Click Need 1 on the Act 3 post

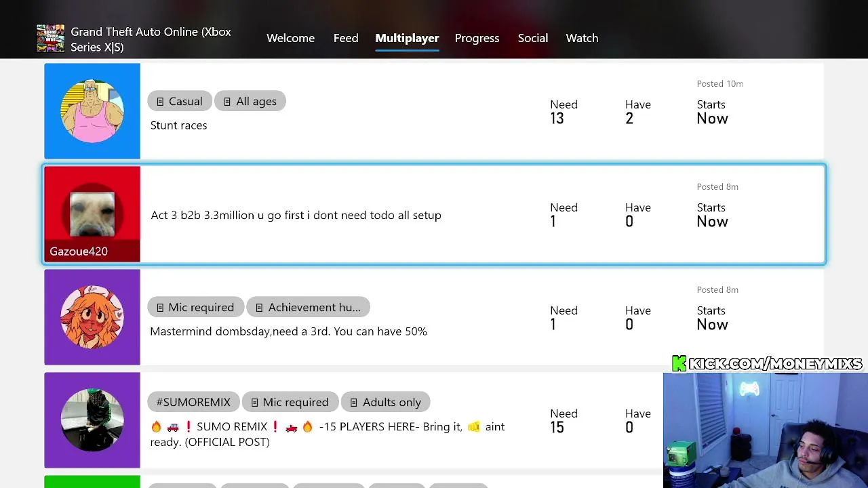564,215
